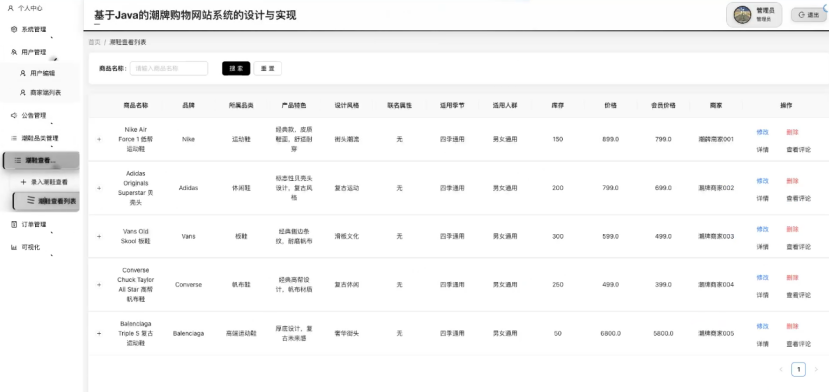This screenshot has height=392, width=829.
Task: Click the previous page arrow
Action: (x=781, y=369)
